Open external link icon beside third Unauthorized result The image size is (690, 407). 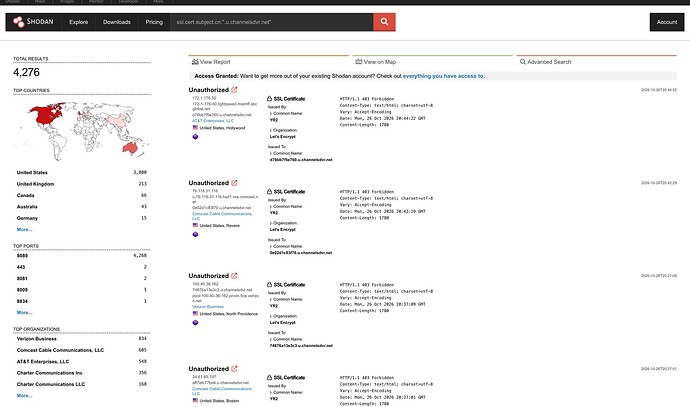(234, 276)
